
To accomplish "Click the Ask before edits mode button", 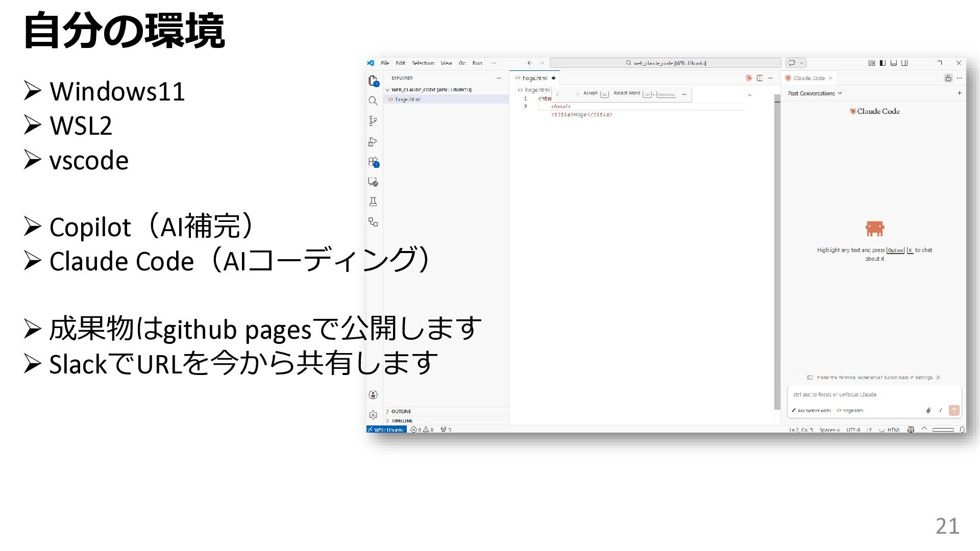I will tap(812, 410).
